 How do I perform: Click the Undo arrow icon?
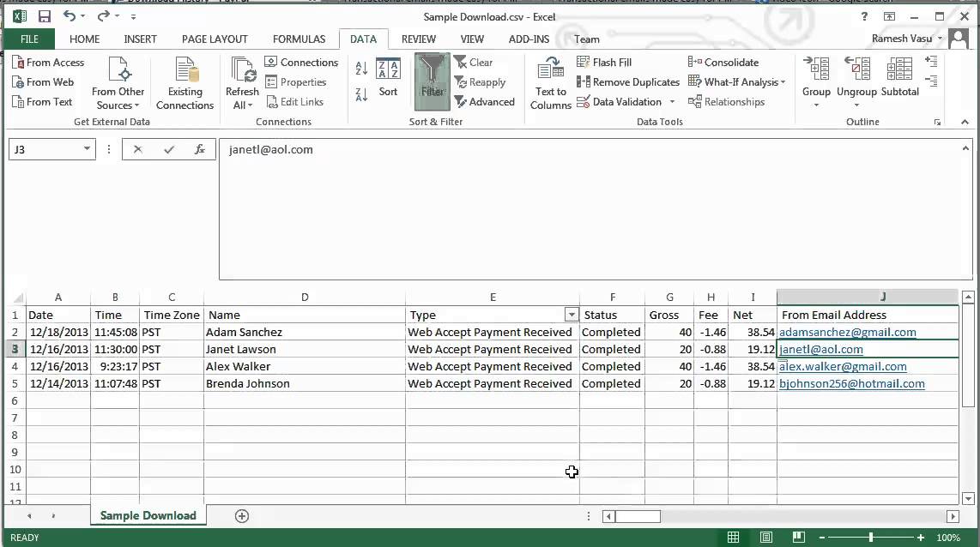[x=70, y=16]
